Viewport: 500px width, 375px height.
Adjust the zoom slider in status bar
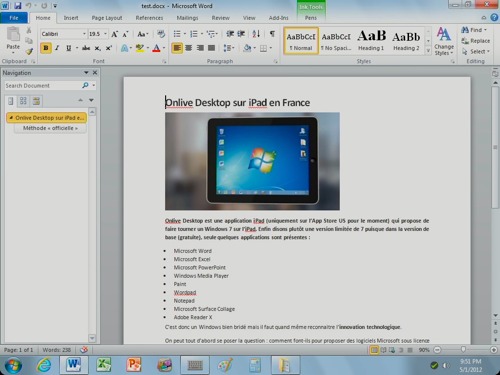(463, 349)
